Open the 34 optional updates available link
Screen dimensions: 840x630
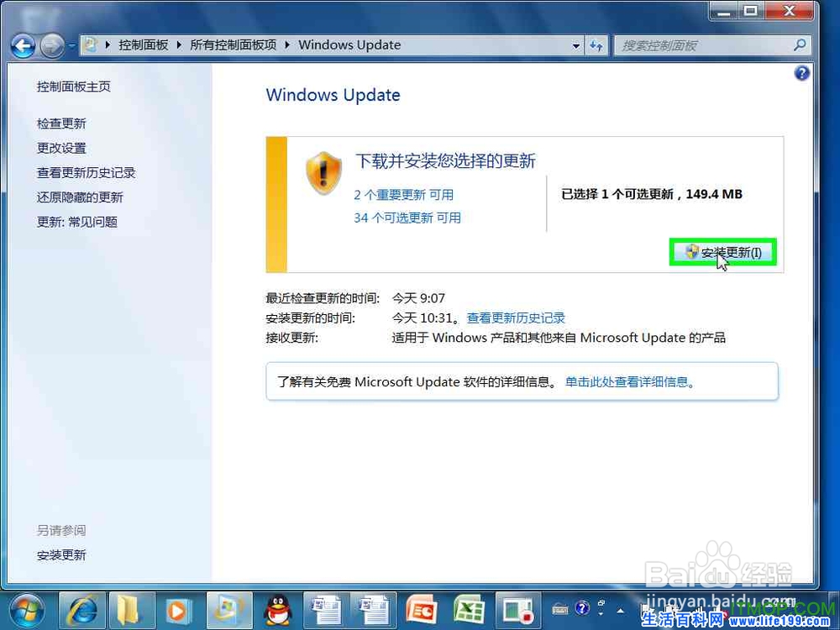point(407,218)
